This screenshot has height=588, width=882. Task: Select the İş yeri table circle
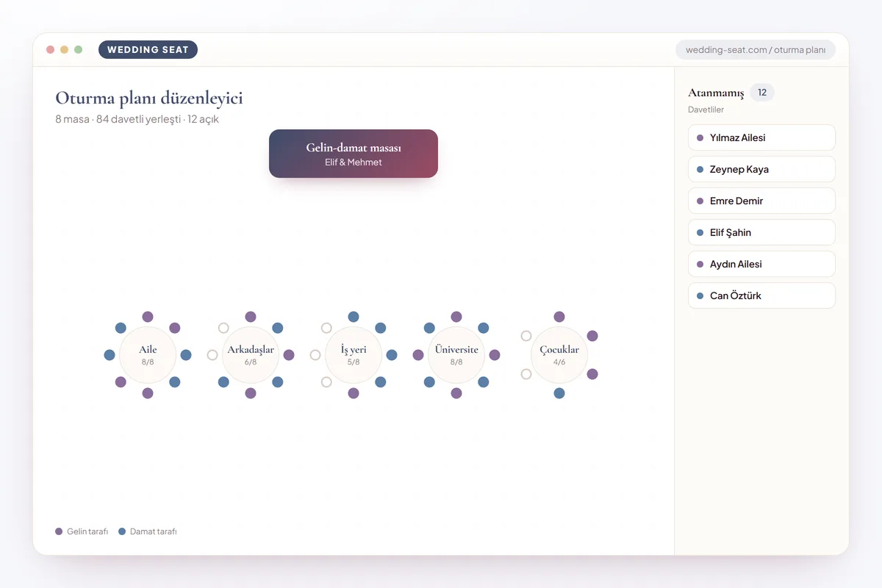354,355
